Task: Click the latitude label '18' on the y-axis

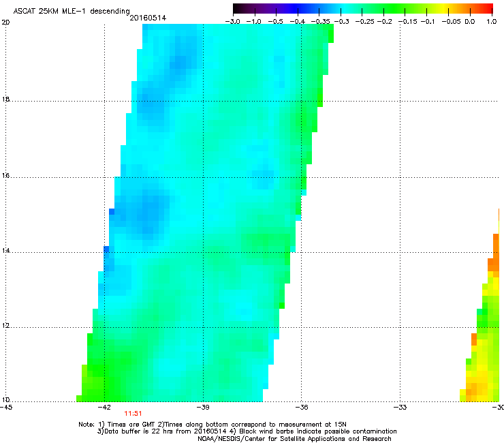Action: pyautogui.click(x=5, y=99)
